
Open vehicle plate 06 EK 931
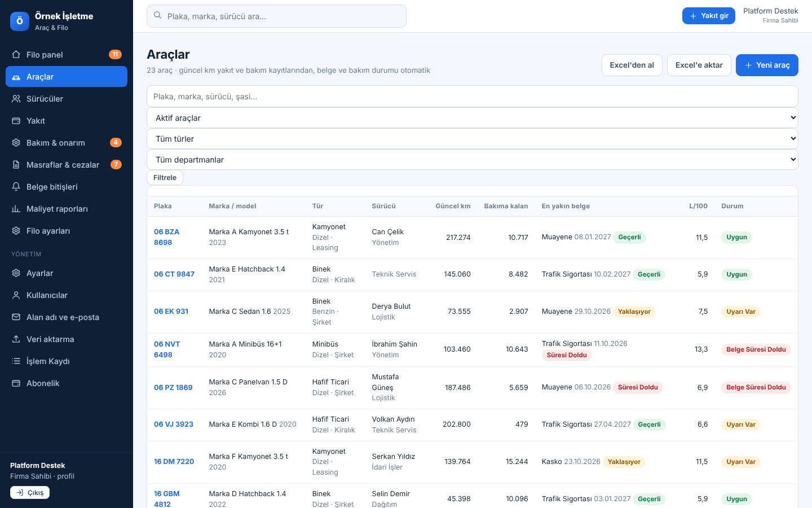171,312
